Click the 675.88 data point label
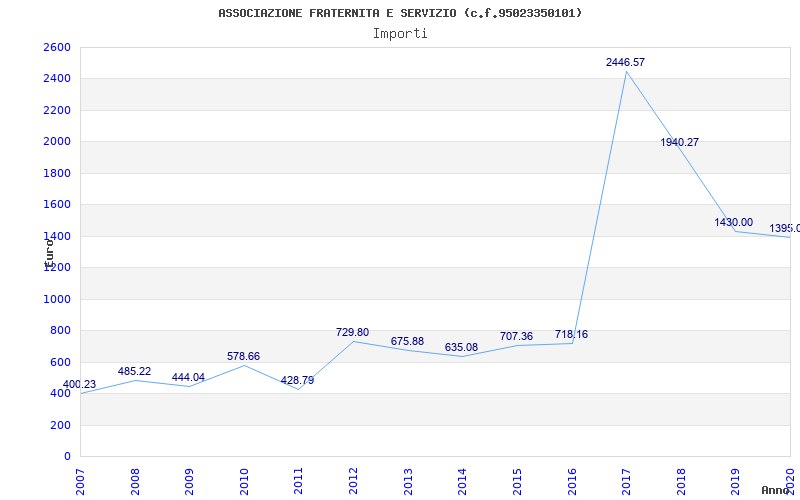 pyautogui.click(x=407, y=341)
